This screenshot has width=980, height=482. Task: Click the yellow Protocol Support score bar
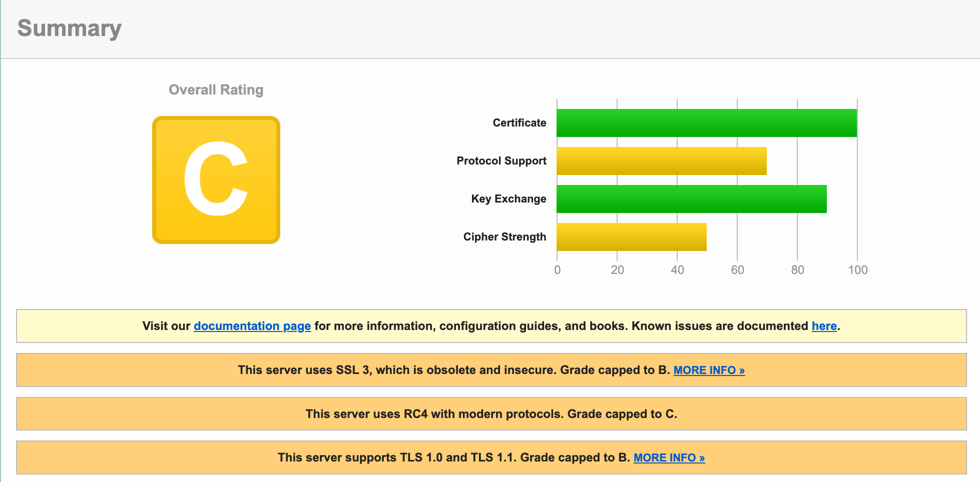[662, 161]
